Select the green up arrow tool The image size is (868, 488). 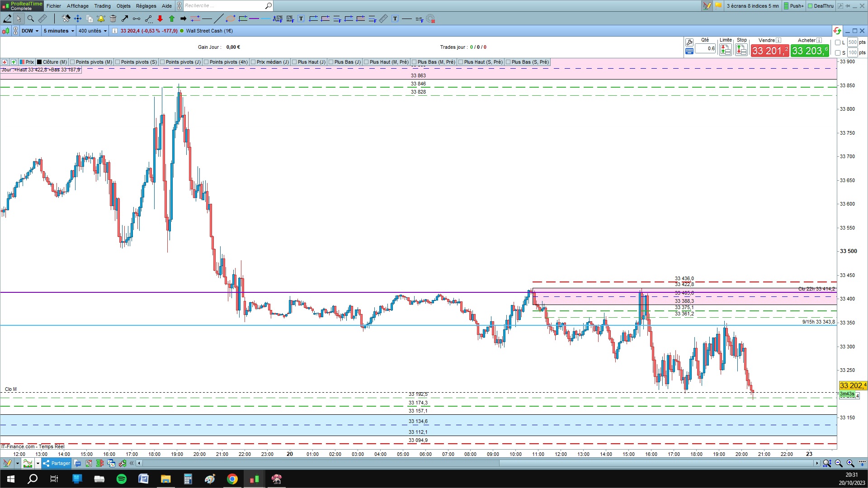click(x=172, y=19)
